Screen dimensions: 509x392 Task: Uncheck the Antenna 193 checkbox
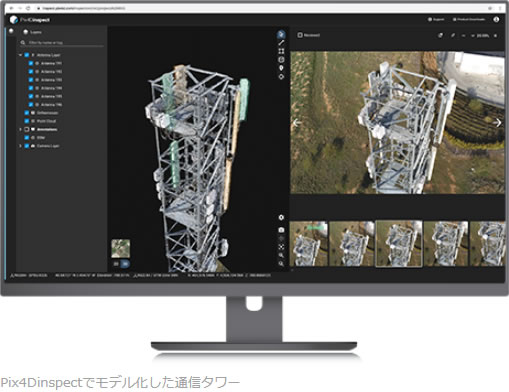pyautogui.click(x=31, y=80)
